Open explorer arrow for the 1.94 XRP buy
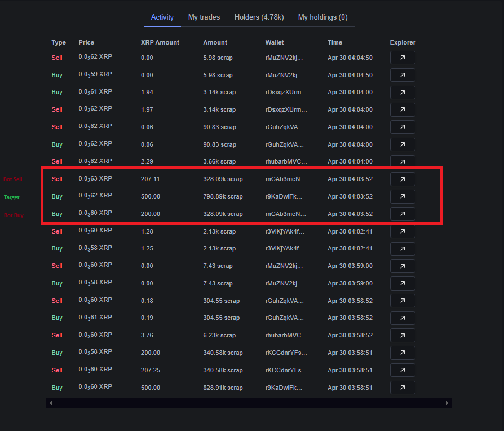Screen dimensions: 504x431 (x=403, y=93)
